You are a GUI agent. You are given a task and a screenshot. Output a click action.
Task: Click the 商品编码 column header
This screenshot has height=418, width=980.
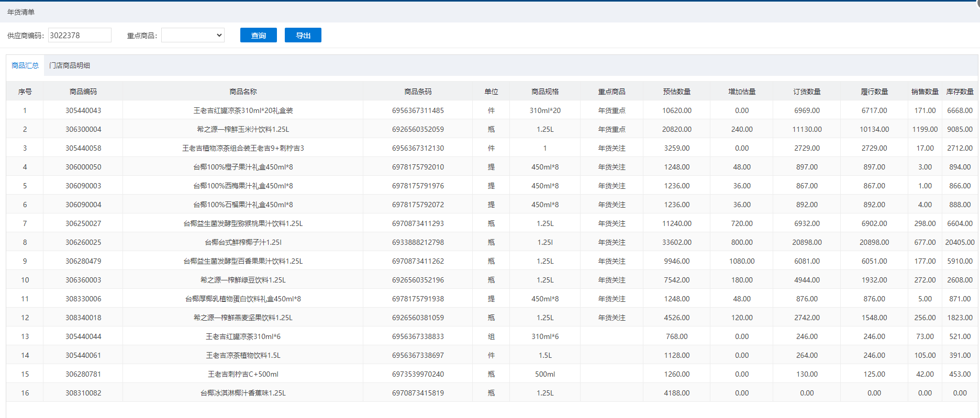point(83,92)
